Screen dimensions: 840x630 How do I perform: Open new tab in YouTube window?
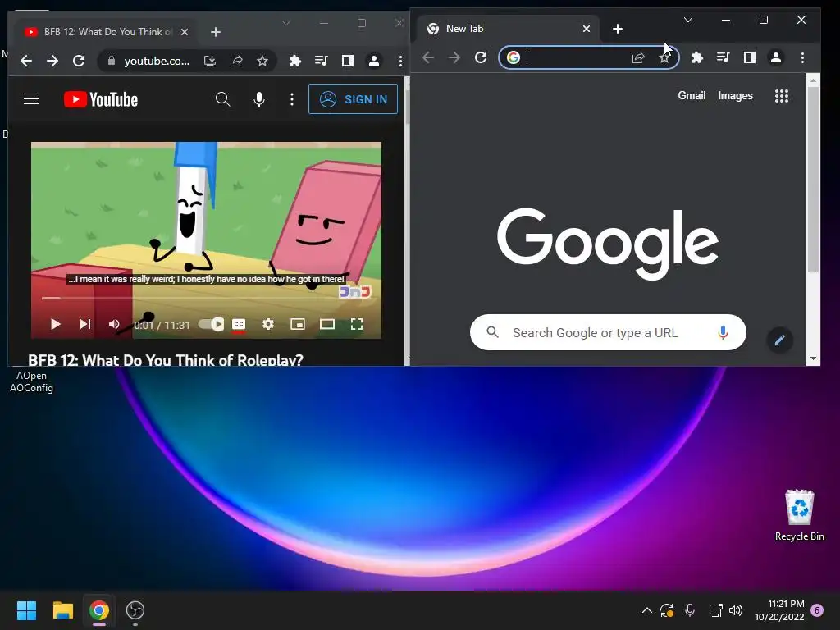pyautogui.click(x=216, y=32)
